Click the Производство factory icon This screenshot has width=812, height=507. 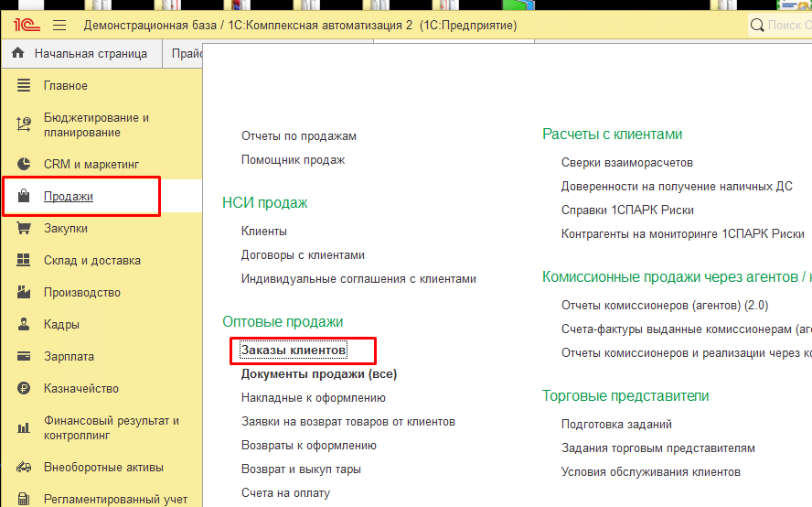point(24,292)
